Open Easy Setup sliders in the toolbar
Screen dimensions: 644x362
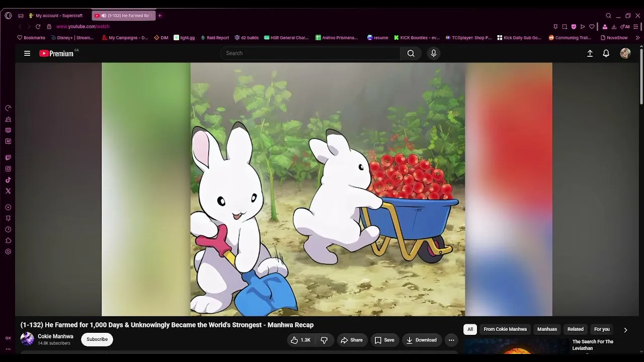[x=636, y=27]
